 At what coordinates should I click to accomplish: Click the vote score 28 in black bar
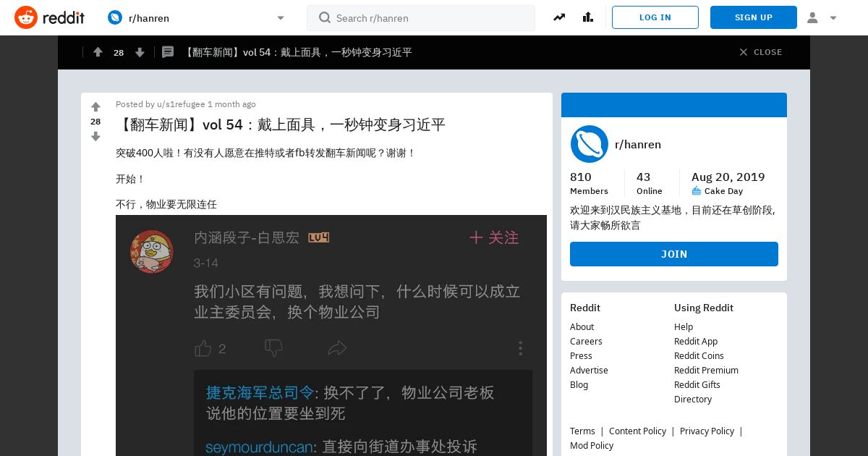tap(119, 52)
